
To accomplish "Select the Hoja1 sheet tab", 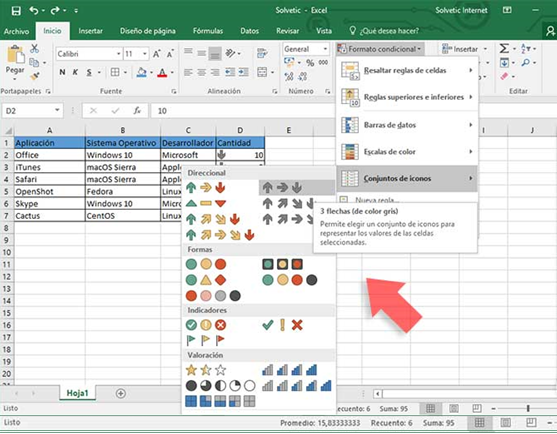I will (77, 393).
